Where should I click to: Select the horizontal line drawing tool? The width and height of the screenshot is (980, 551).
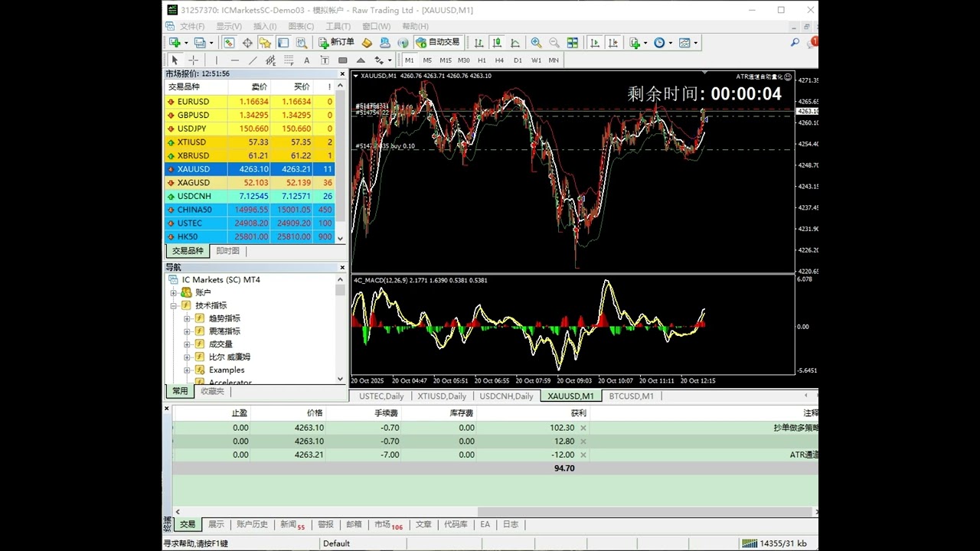(x=235, y=60)
